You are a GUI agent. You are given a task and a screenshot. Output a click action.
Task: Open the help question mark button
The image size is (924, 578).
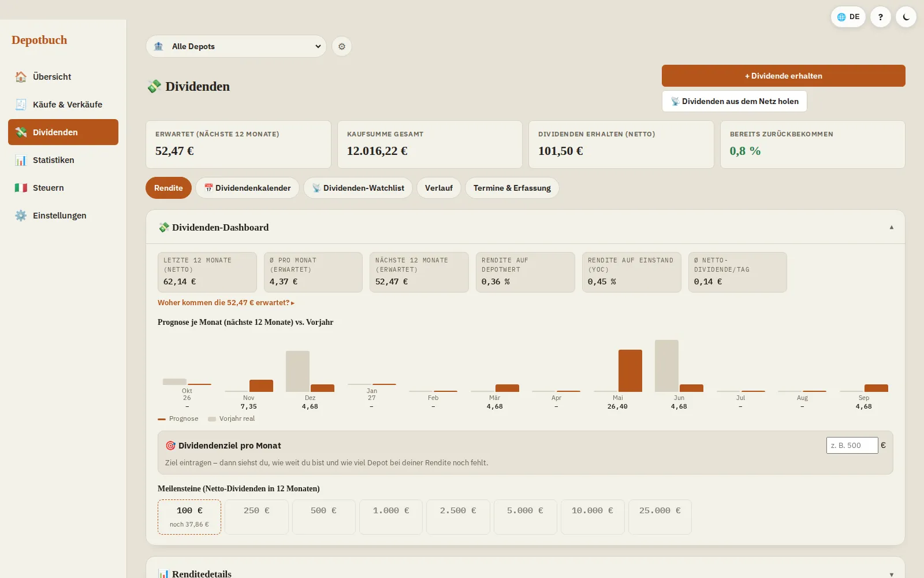(x=881, y=17)
